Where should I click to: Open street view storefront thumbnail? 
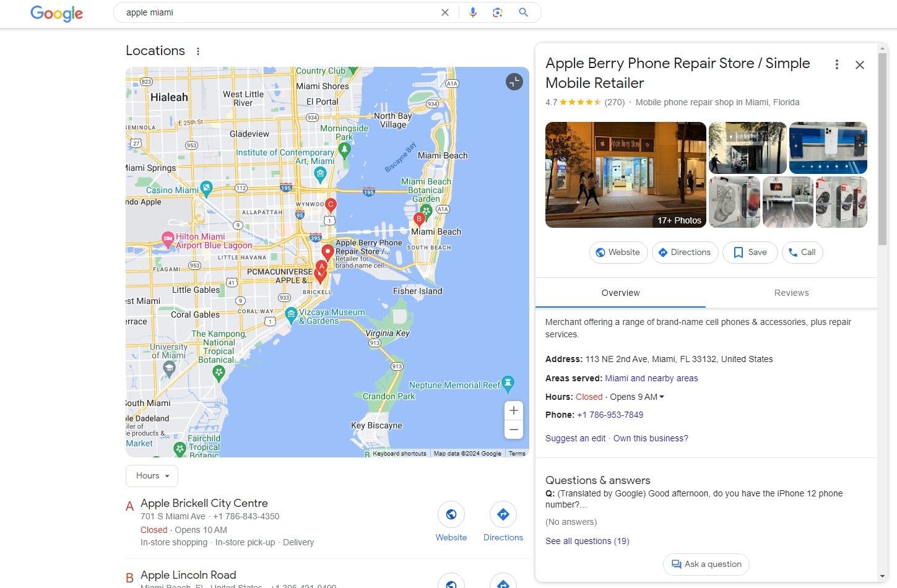747,148
